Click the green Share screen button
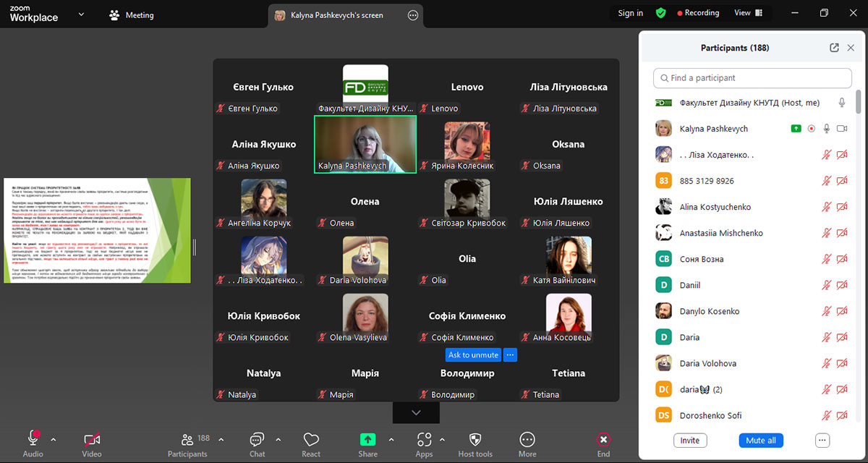The image size is (868, 463). [368, 439]
